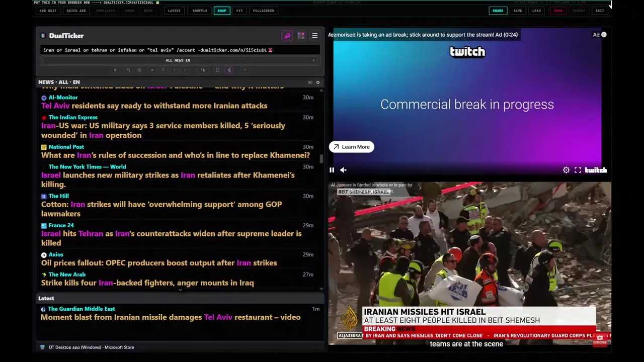
Task: Click the National Post source icon
Action: (x=44, y=147)
